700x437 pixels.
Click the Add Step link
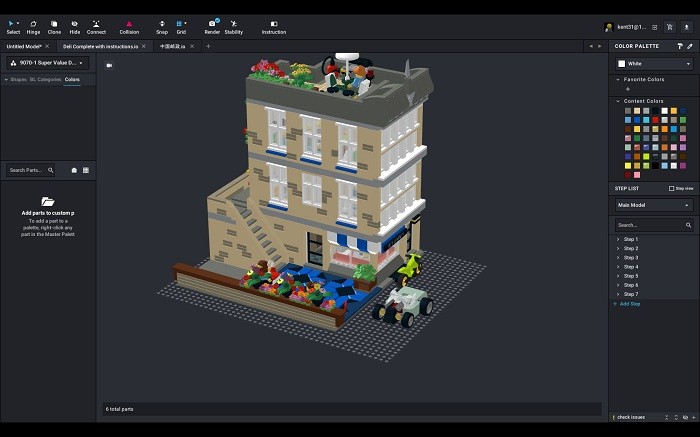click(630, 304)
